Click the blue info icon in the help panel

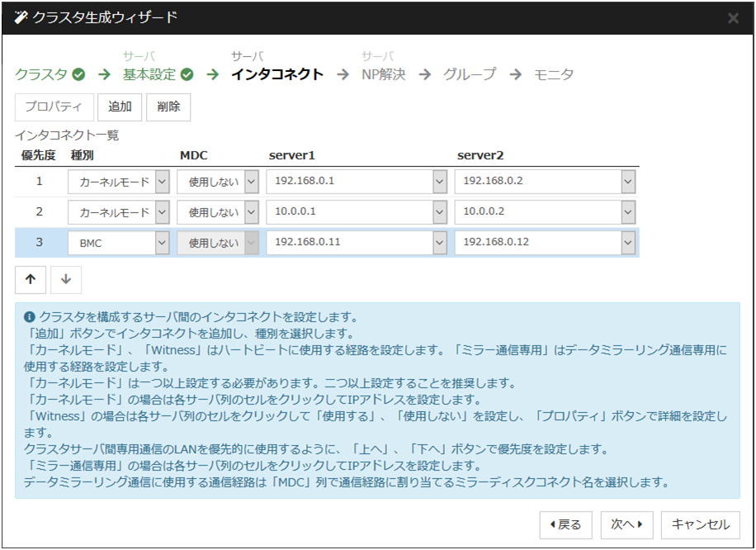30,317
